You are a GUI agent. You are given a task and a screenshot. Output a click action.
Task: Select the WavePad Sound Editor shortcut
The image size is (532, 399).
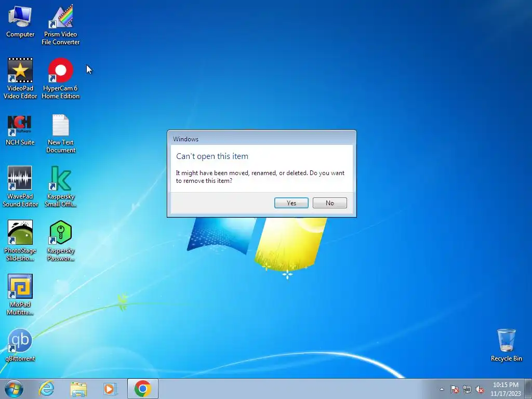(20, 187)
